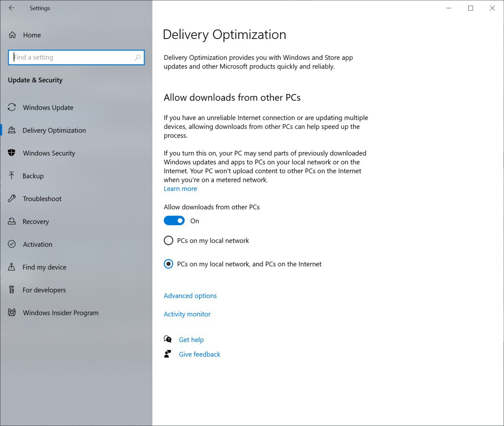Minimize the Settings window
Screen dimensions: 504x426
point(448,8)
